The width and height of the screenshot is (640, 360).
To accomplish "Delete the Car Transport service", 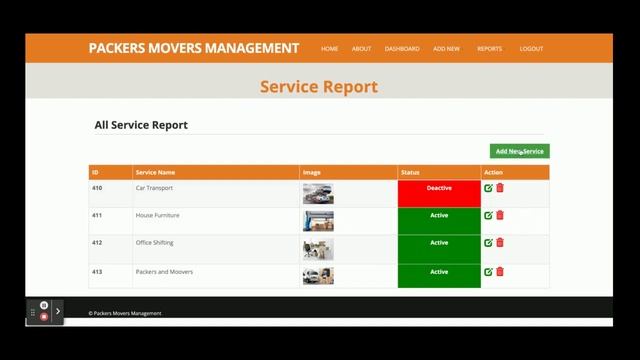I will click(500, 188).
